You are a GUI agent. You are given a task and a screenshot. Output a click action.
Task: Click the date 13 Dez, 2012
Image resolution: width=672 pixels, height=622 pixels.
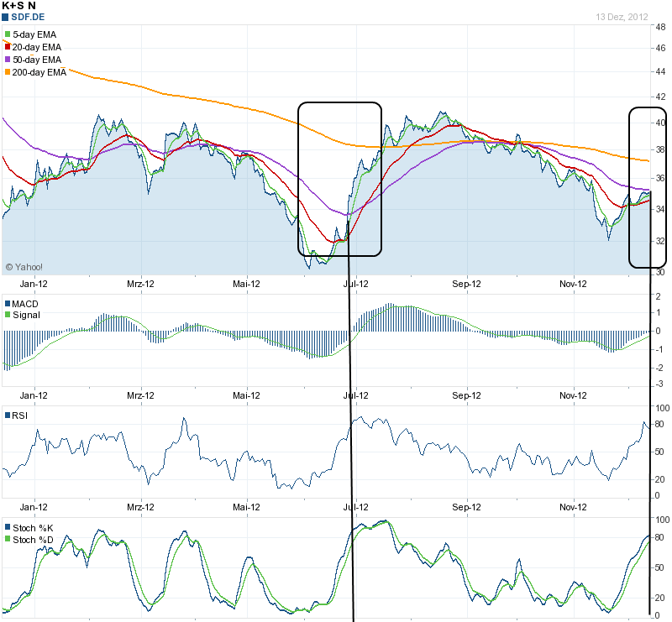tap(622, 17)
